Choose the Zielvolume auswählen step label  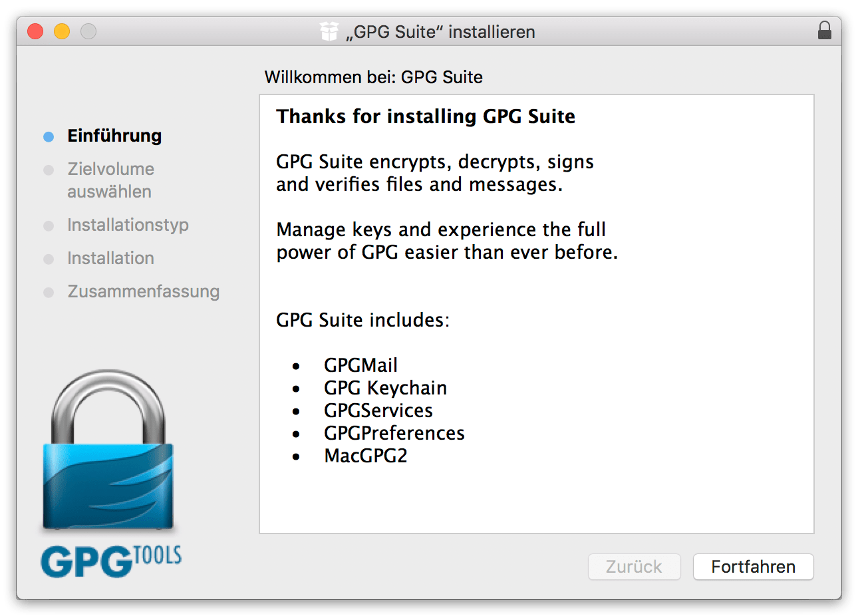(x=110, y=180)
